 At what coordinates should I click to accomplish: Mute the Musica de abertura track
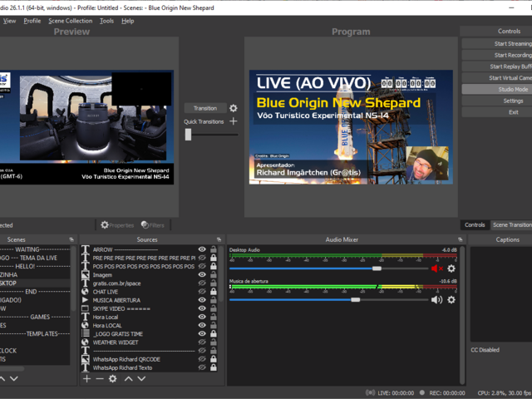[436, 299]
